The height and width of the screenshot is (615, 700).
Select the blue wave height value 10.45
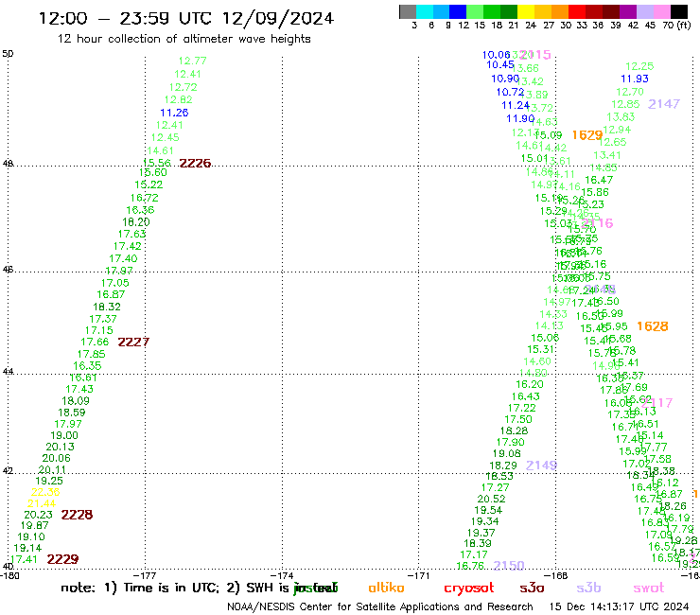pos(500,64)
